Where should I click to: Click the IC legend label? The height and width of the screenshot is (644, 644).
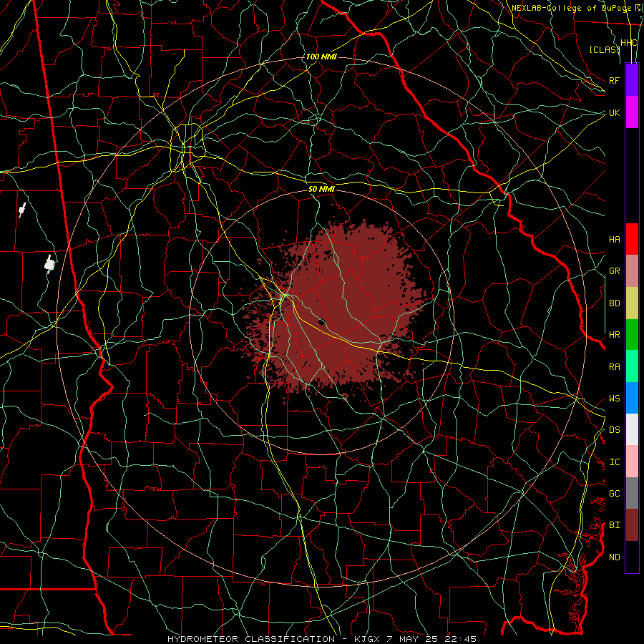pos(614,462)
